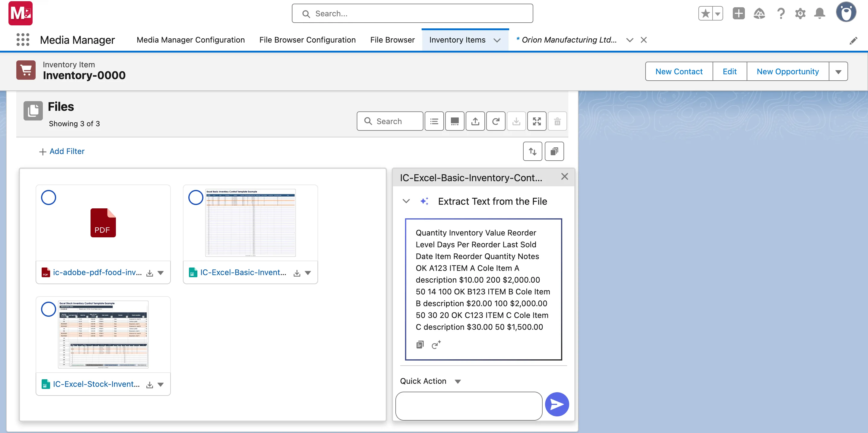Select the ic-adobe-pdf-food-inv file circle
This screenshot has height=433, width=868.
pos(49,197)
